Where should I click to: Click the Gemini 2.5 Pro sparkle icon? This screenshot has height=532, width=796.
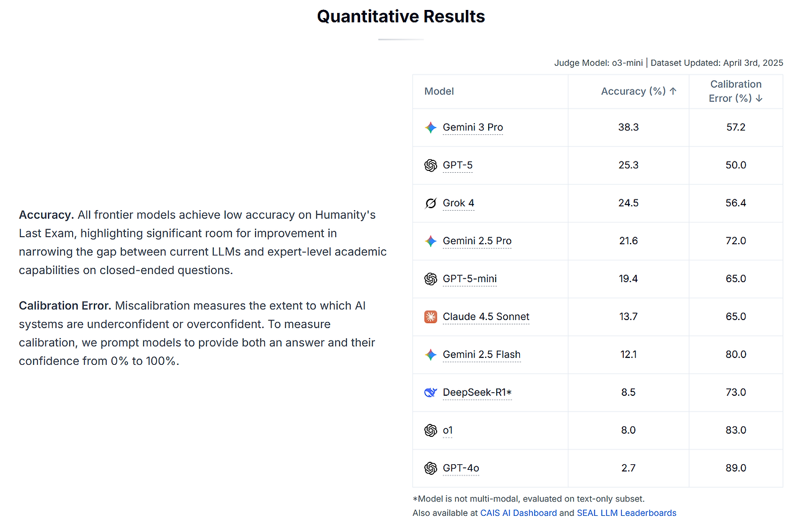tap(430, 241)
